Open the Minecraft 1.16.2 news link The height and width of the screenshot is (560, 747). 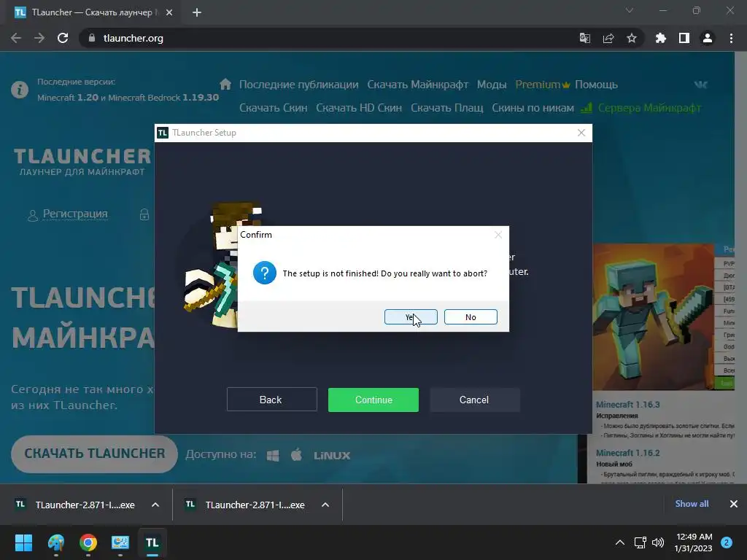pyautogui.click(x=628, y=453)
